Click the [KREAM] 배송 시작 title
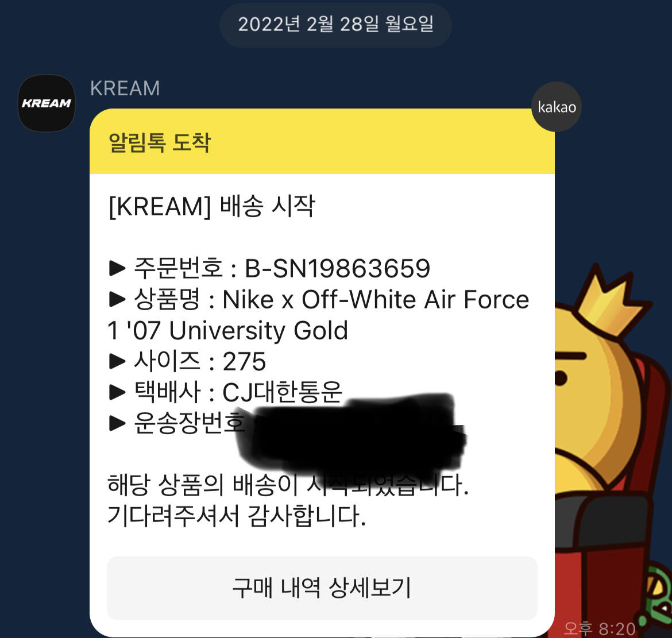 tap(212, 206)
